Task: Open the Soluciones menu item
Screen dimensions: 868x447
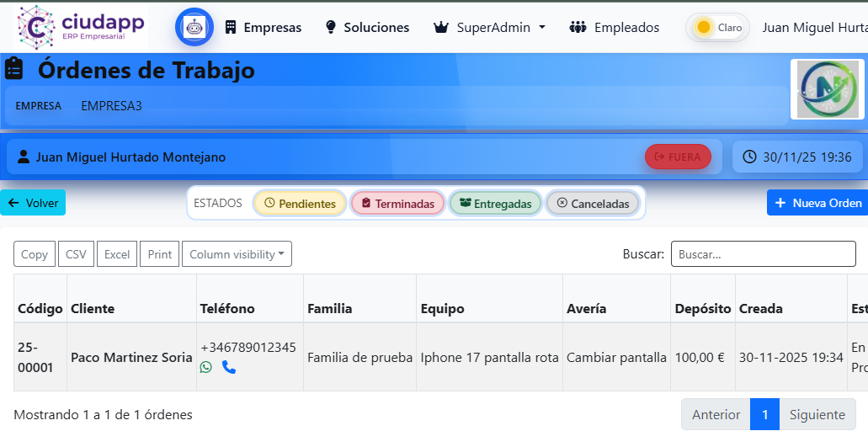Action: [367, 27]
